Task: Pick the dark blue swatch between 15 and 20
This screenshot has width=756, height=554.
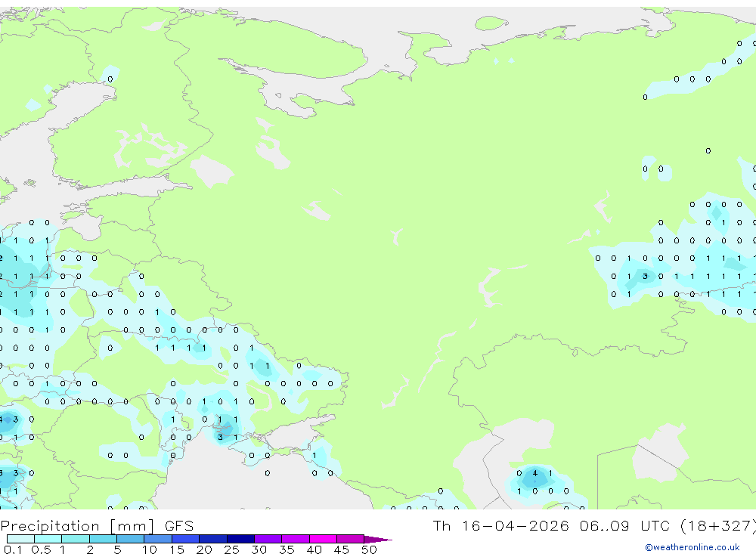Action: 186,539
